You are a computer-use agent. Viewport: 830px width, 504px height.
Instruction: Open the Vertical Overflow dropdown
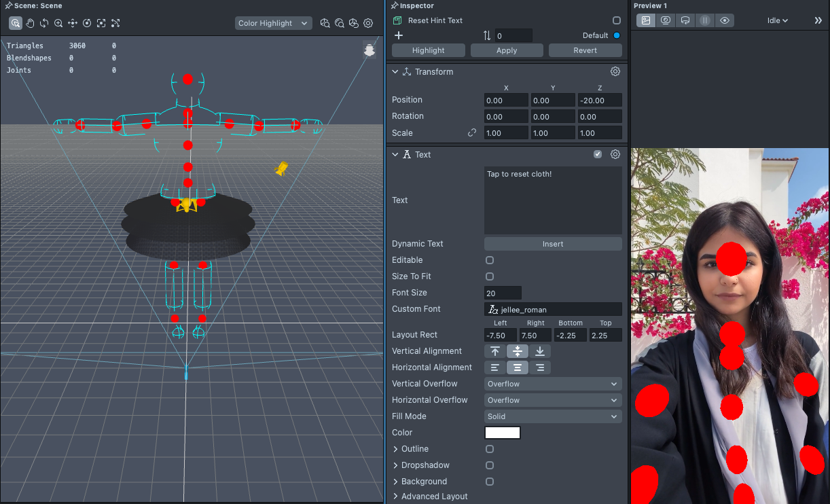(553, 384)
